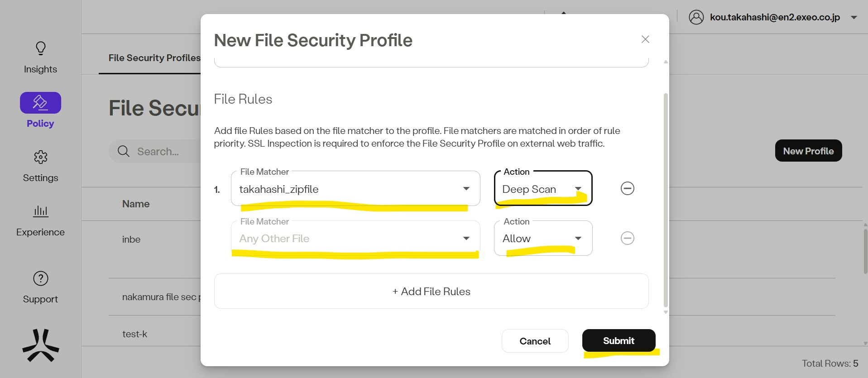Click the user account avatar icon

[x=696, y=17]
